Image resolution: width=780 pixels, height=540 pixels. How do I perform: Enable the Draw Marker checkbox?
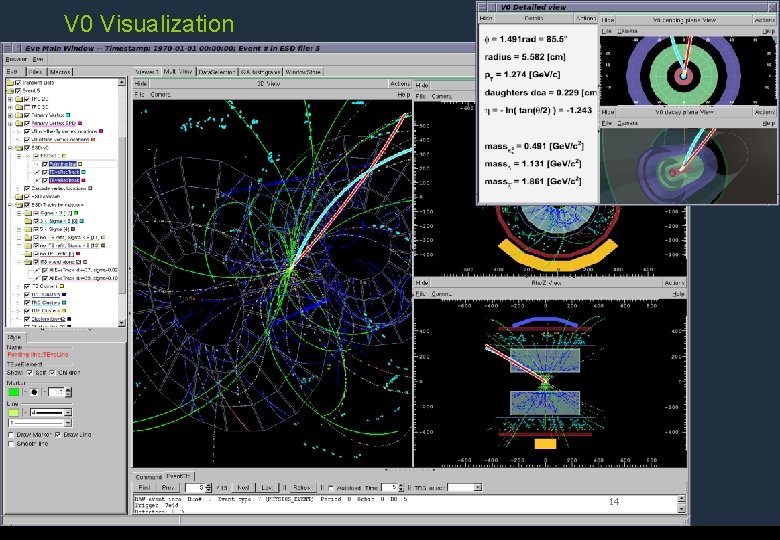(x=10, y=435)
